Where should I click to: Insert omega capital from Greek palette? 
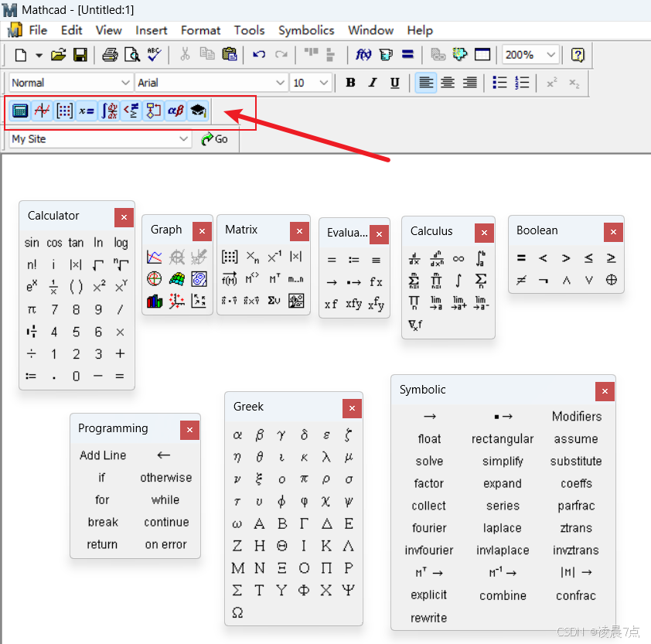tap(237, 612)
